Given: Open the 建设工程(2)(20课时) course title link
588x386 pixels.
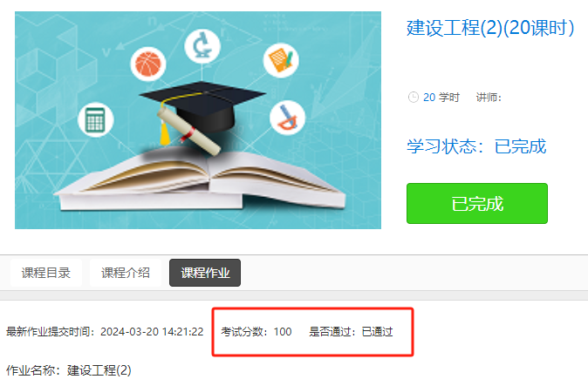Looking at the screenshot, I should click(x=490, y=28).
